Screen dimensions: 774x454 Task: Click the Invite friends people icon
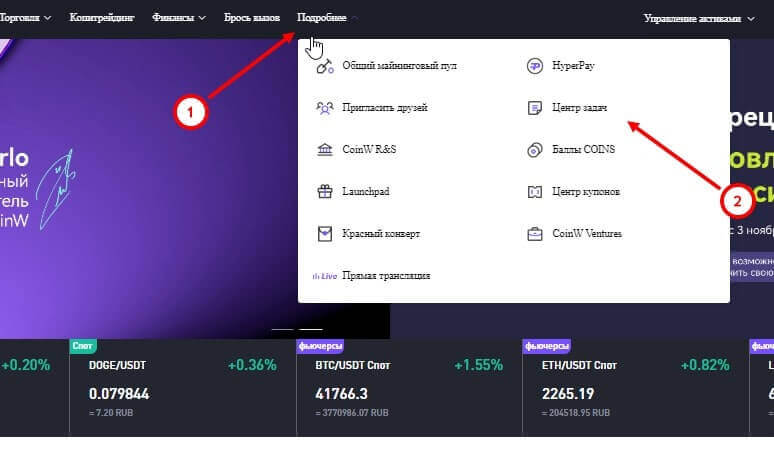coord(324,107)
